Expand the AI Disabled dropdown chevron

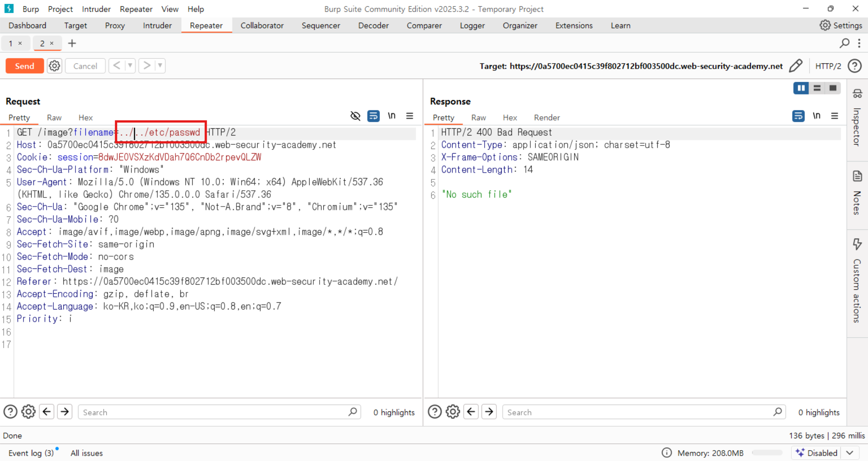(x=850, y=453)
